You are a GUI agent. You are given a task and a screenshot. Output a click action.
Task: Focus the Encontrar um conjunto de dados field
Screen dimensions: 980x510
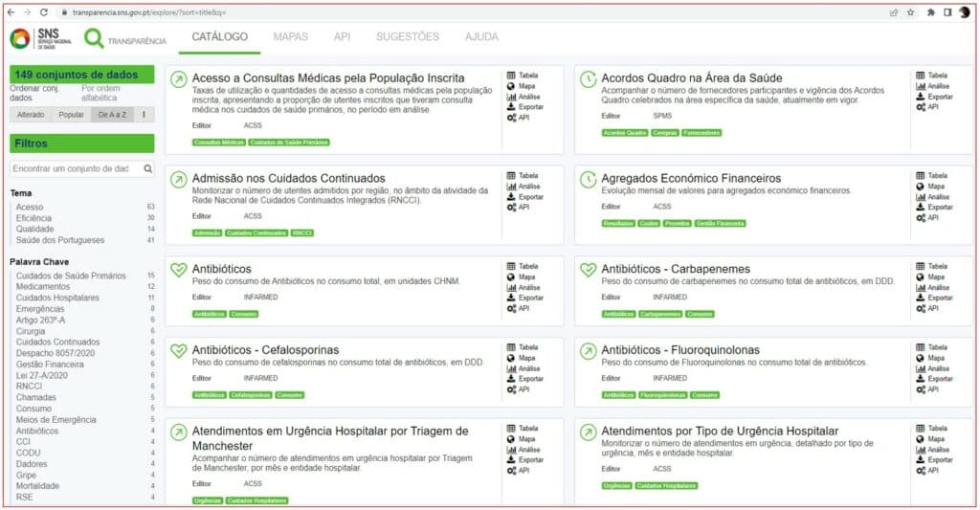tap(75, 168)
